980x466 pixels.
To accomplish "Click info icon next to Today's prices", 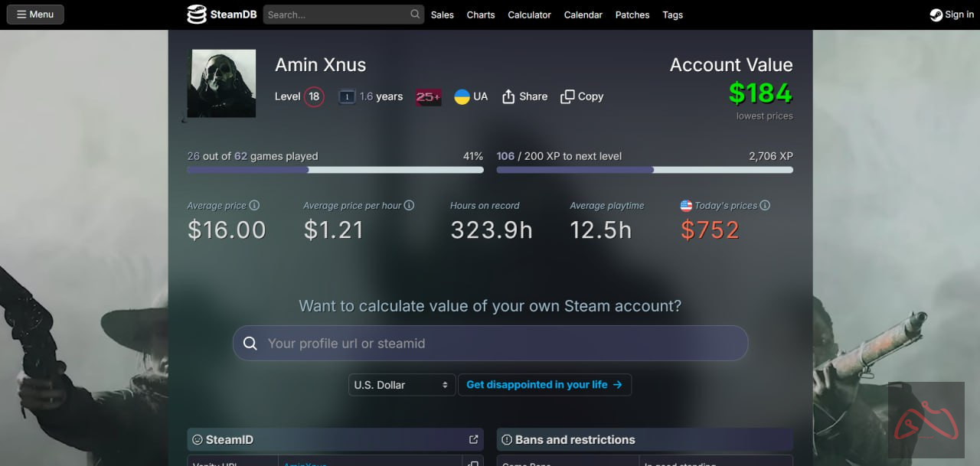I will (765, 205).
